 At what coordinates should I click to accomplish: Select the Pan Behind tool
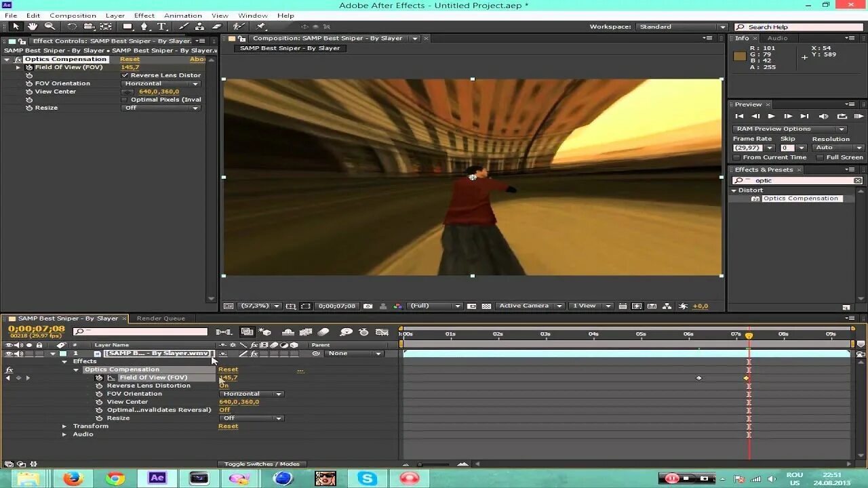point(106,26)
